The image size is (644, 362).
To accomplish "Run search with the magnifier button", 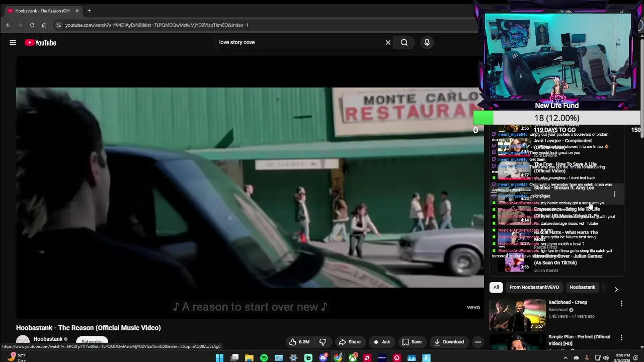I will 404,42.
